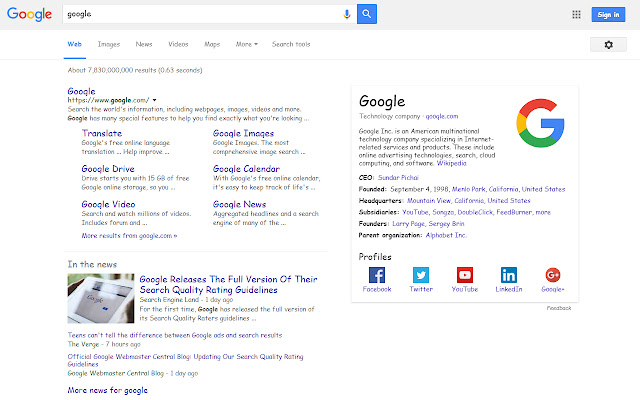Click the LinkedIn label under Profiles
The image size is (640, 400).
tap(509, 289)
